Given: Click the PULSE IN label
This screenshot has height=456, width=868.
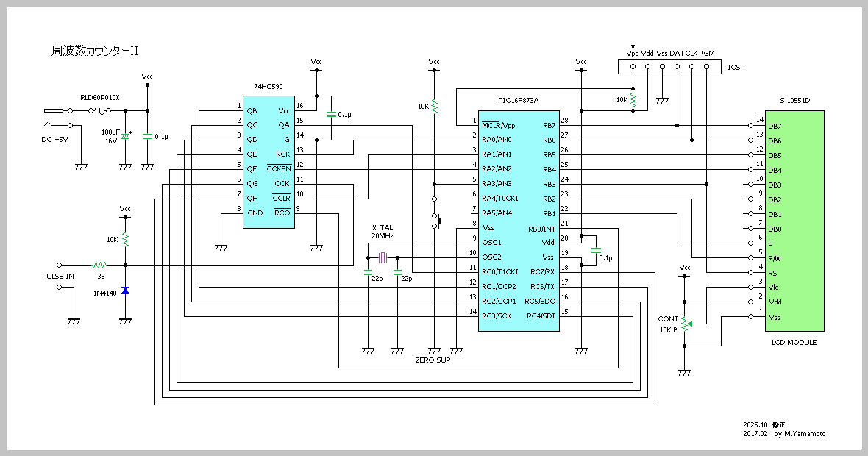Looking at the screenshot, I should click(x=57, y=277).
